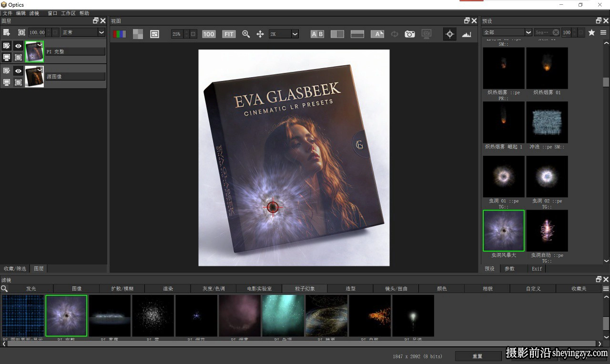Click the mask icon on PI 完整 layer
610x364 pixels.
(18, 57)
